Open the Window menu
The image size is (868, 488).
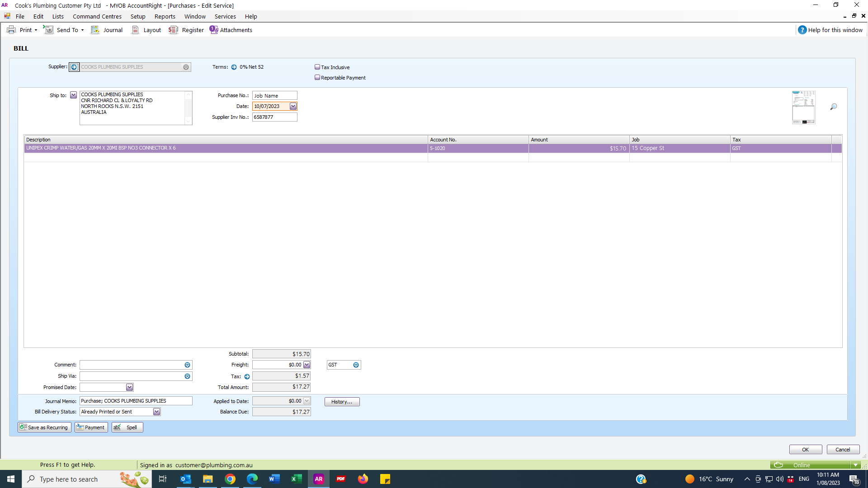click(195, 16)
